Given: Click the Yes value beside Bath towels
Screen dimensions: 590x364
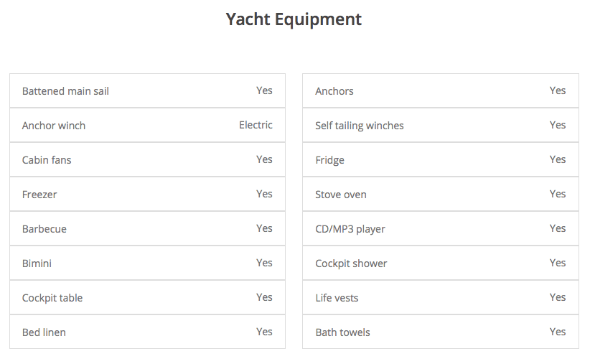Looking at the screenshot, I should (558, 332).
